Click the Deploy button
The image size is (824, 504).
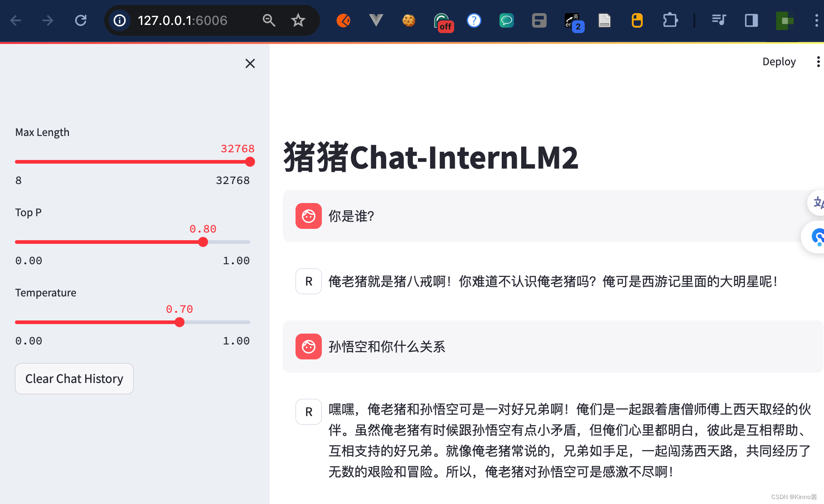coord(779,62)
